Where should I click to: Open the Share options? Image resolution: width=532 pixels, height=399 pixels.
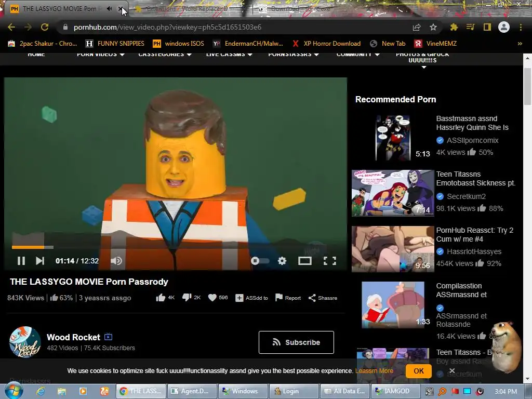click(x=323, y=298)
